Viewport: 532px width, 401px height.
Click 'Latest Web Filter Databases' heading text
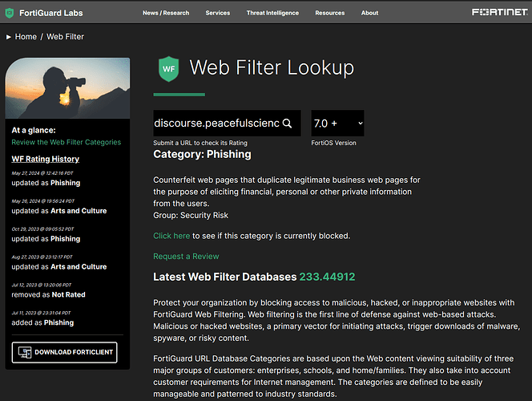click(x=225, y=277)
